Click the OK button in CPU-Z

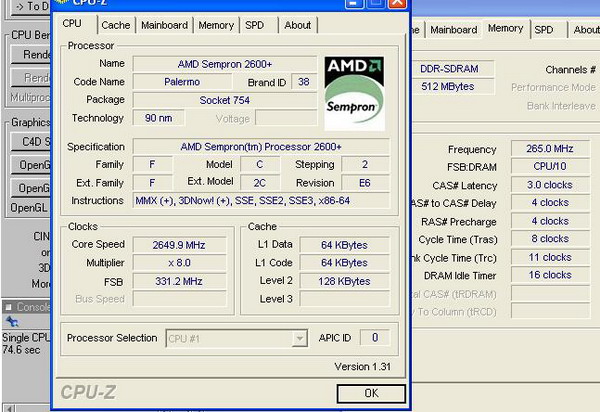371,393
